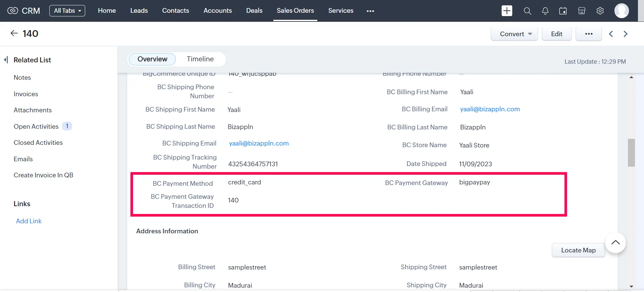Open the user profile avatar
The image size is (644, 292).
pyautogui.click(x=622, y=11)
